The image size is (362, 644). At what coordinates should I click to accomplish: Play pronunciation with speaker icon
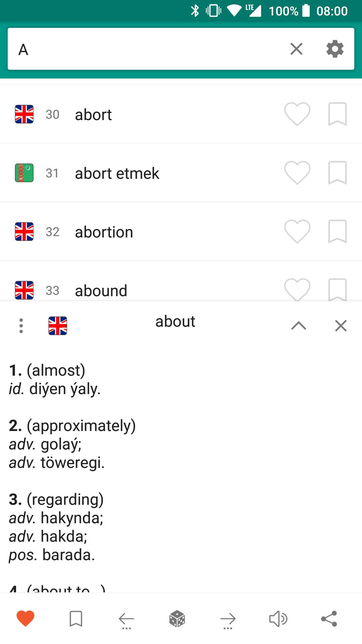pyautogui.click(x=278, y=619)
